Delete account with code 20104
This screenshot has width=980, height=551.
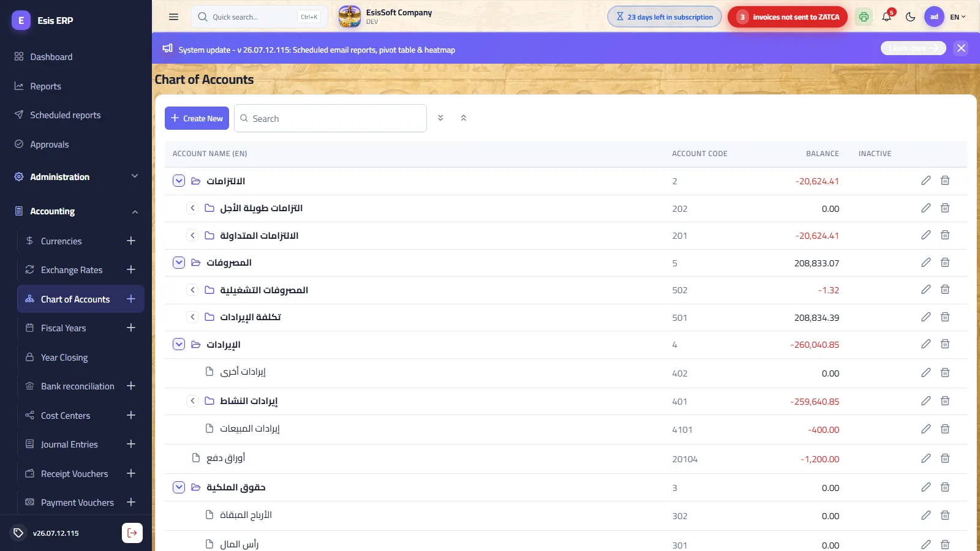[945, 459]
